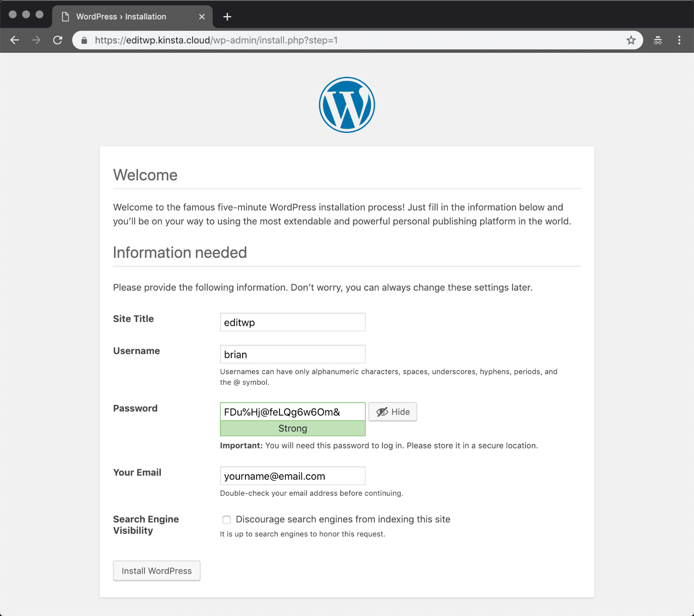Click the editwp.kinsta.cloud address bar URL
The width and height of the screenshot is (694, 616).
tap(216, 40)
